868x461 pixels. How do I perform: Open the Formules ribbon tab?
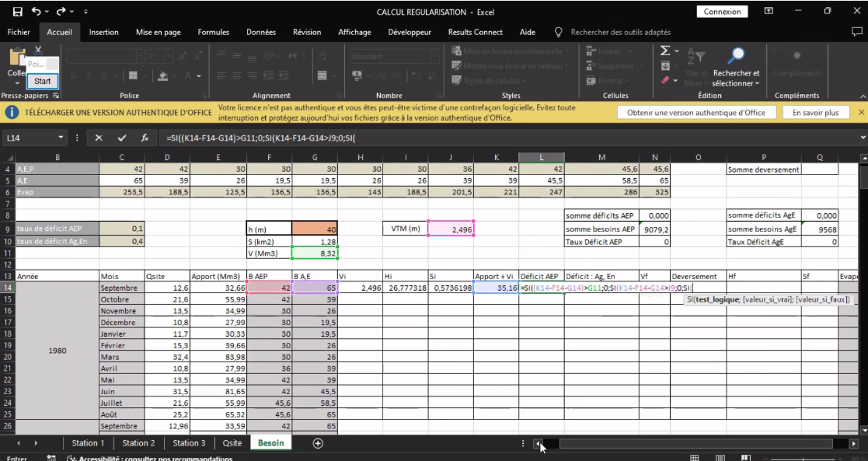click(x=213, y=32)
